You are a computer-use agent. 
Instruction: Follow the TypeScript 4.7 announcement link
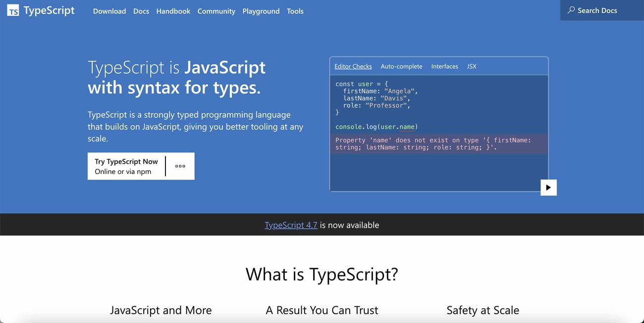click(x=291, y=225)
